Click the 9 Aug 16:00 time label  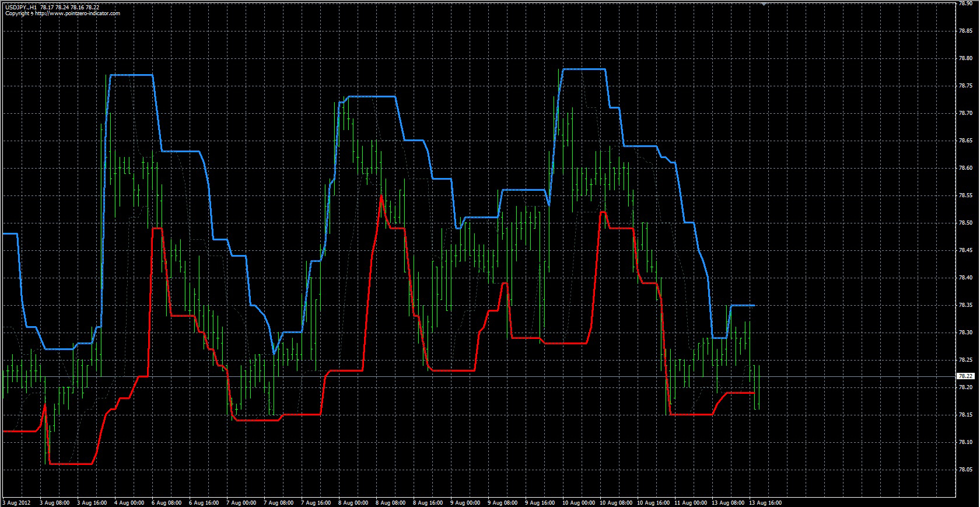[x=540, y=502]
